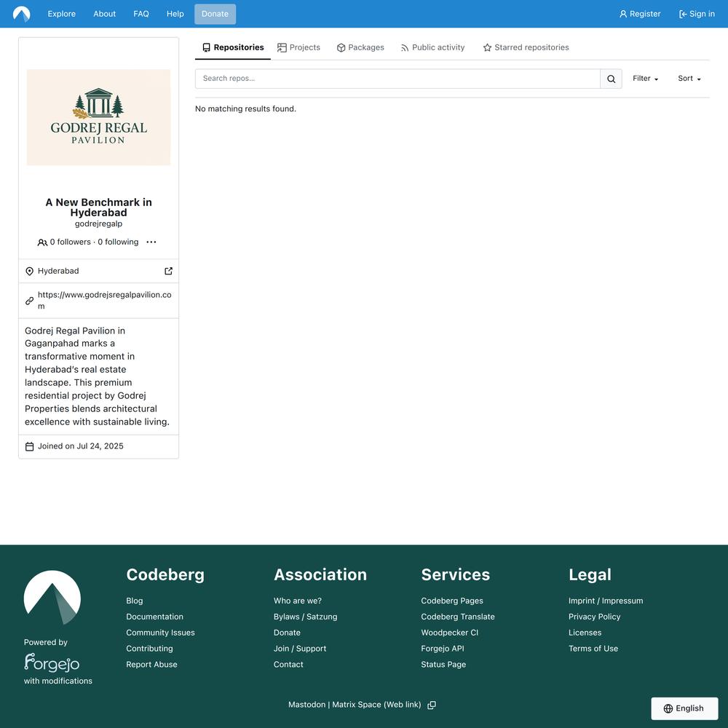Click Report Abuse in the footer
This screenshot has width=728, height=728.
(152, 665)
